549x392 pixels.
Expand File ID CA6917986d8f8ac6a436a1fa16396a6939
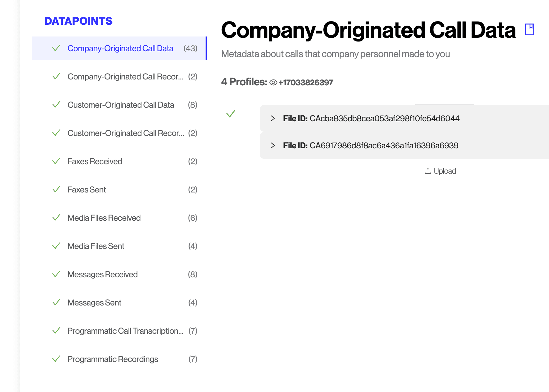(x=273, y=145)
